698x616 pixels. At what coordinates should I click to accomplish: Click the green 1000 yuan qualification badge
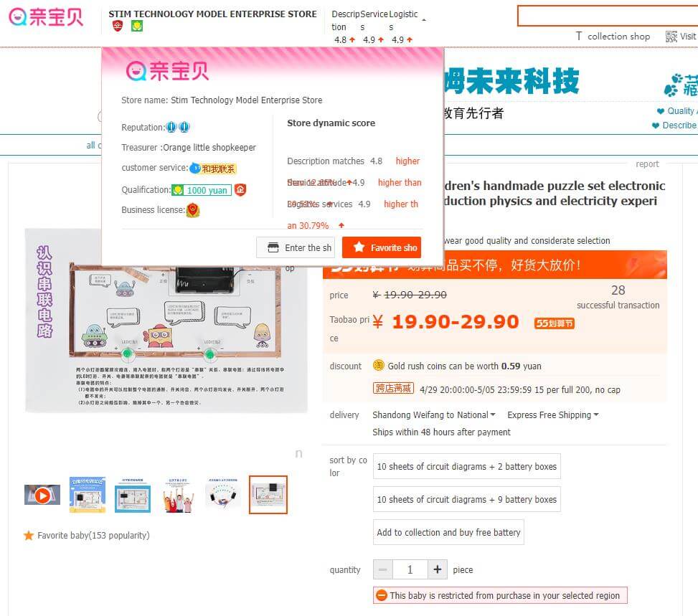pos(202,190)
